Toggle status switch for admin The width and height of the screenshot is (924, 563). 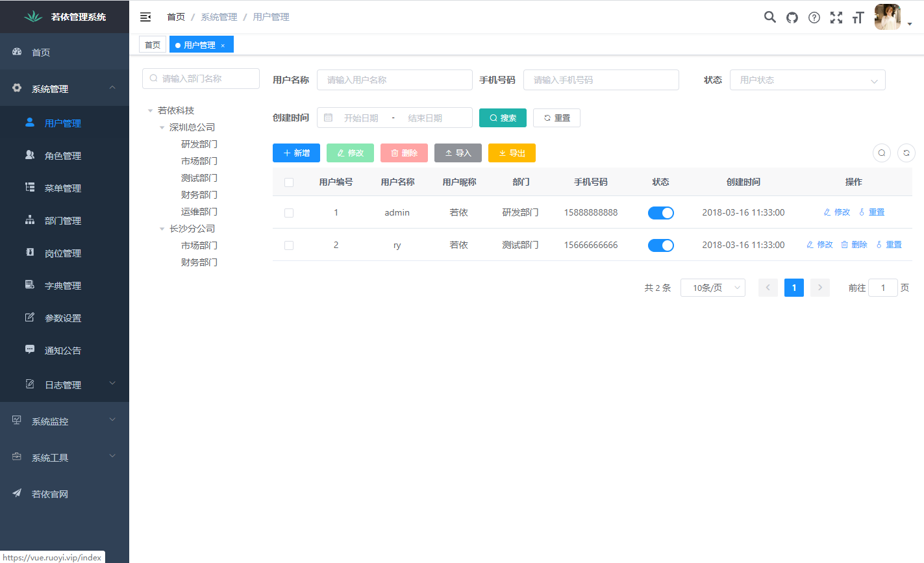[661, 213]
